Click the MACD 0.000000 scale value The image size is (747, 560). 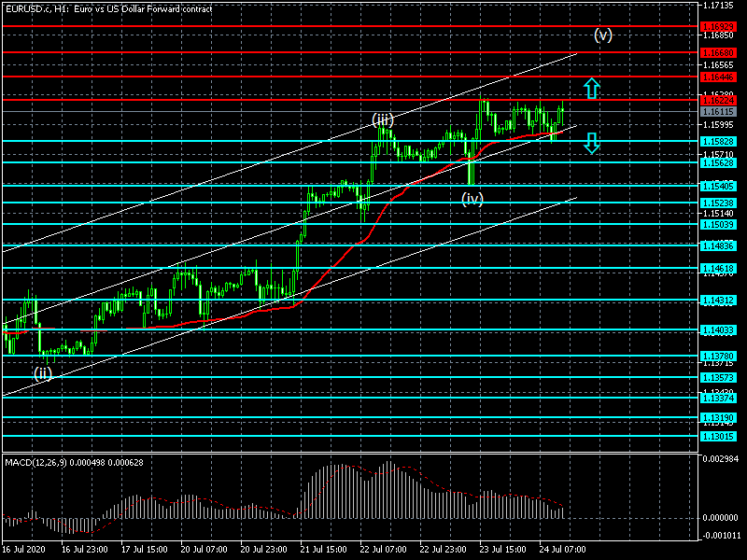pyautogui.click(x=720, y=518)
